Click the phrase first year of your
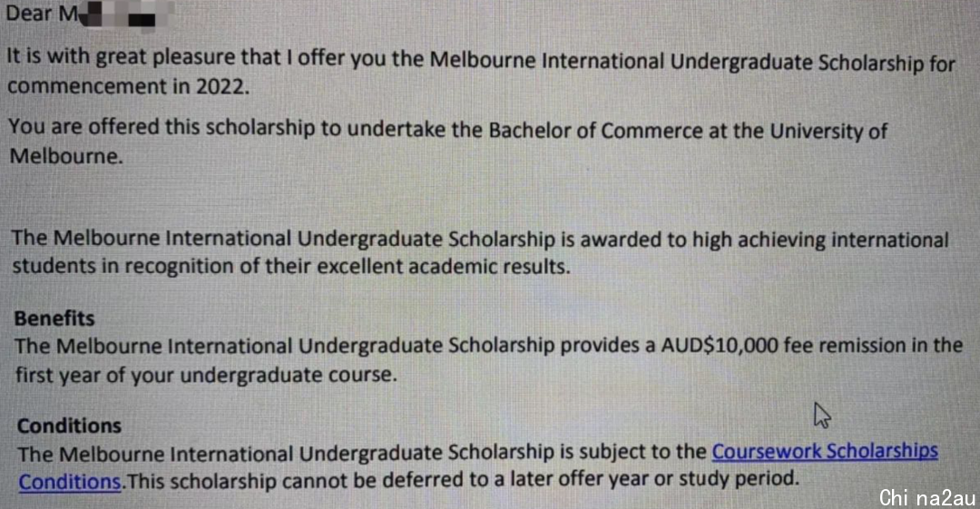The image size is (980, 509). (x=95, y=376)
